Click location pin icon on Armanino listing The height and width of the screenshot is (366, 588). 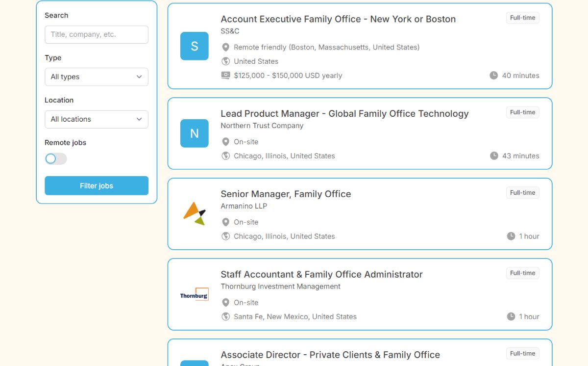tap(225, 222)
